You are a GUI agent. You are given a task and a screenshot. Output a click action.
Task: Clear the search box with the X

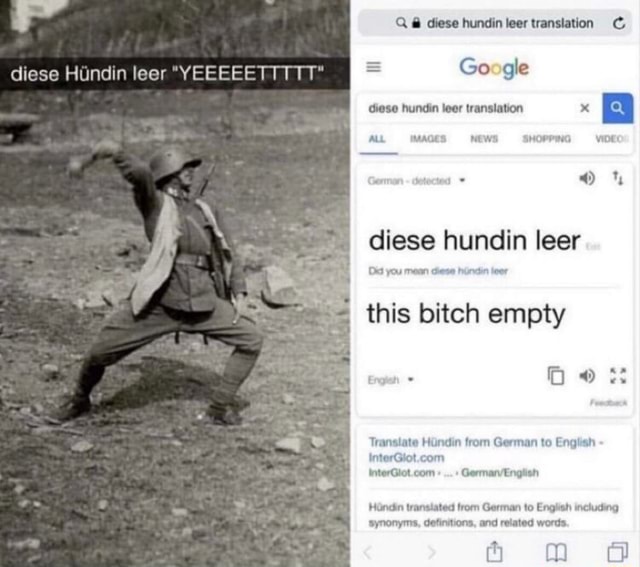pyautogui.click(x=584, y=108)
